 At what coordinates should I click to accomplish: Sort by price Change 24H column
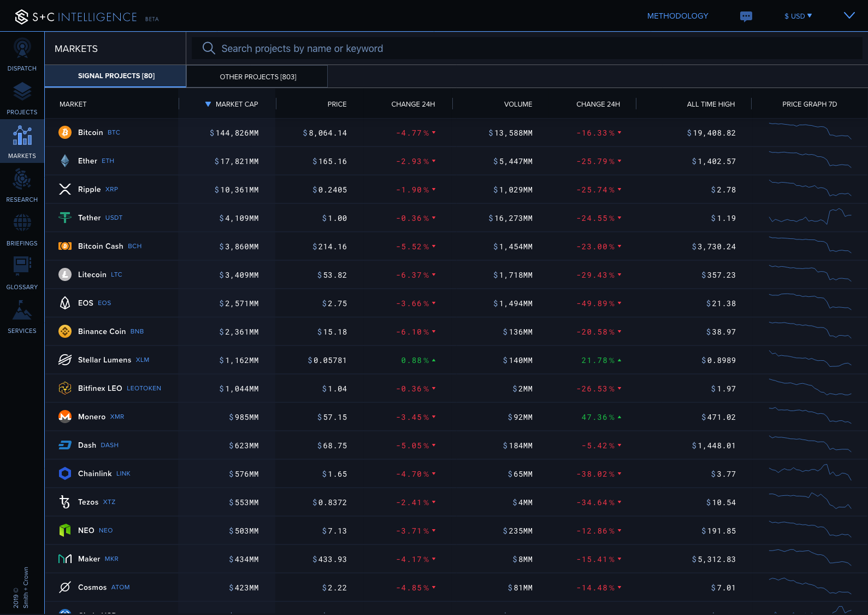pyautogui.click(x=413, y=104)
